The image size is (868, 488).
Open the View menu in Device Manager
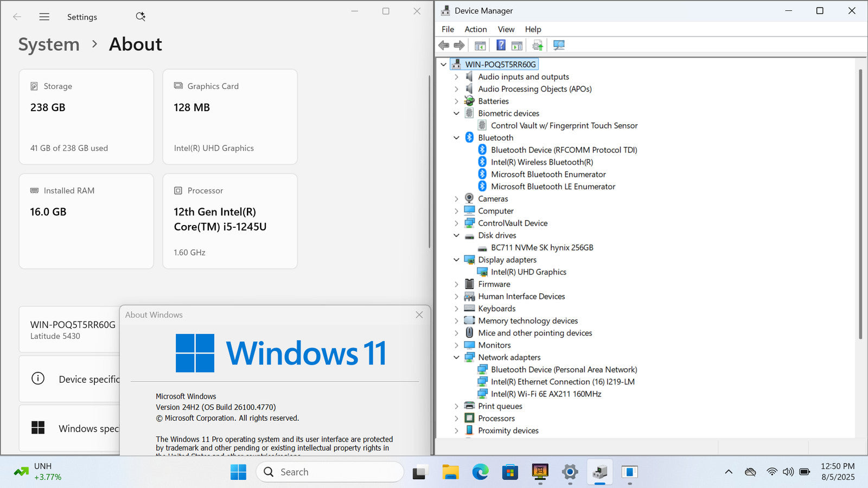coord(506,29)
